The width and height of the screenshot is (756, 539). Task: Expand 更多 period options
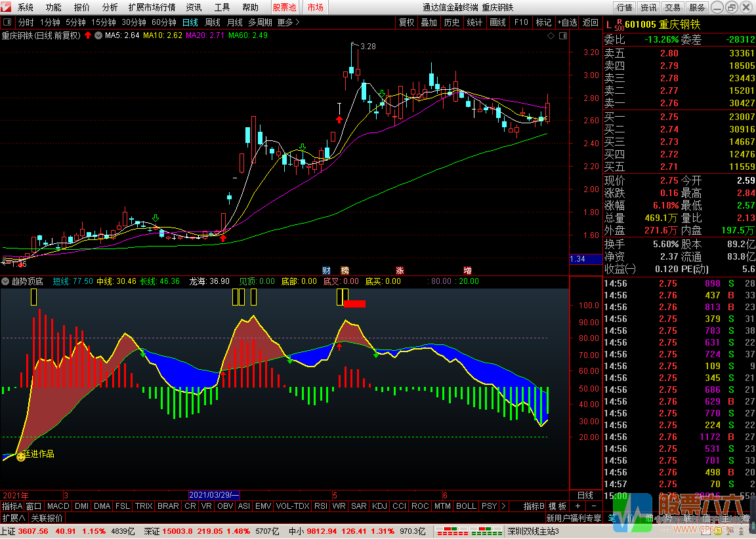[288, 22]
